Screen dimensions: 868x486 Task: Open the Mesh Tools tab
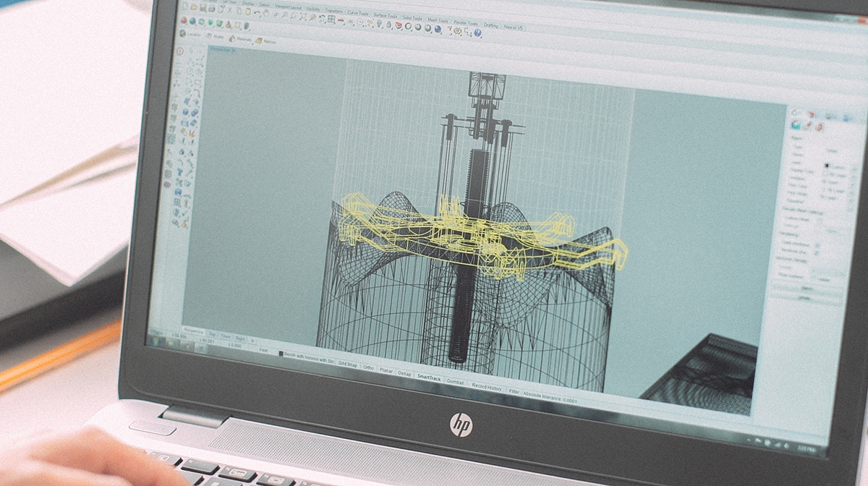(x=438, y=20)
